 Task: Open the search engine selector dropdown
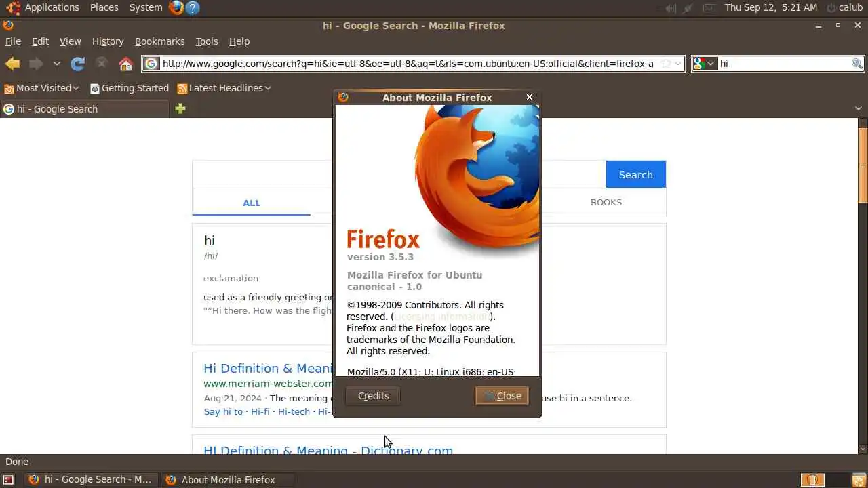click(x=705, y=64)
